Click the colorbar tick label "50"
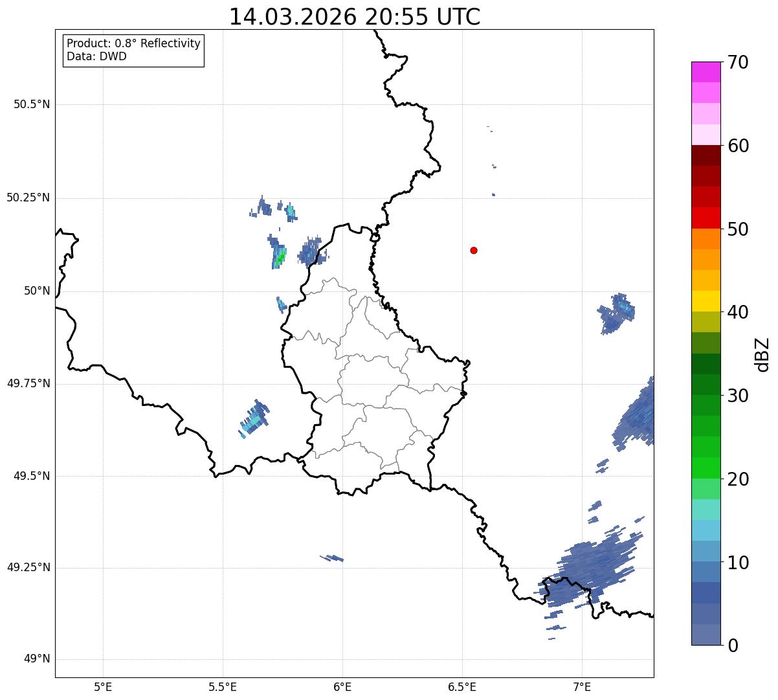 coord(738,229)
